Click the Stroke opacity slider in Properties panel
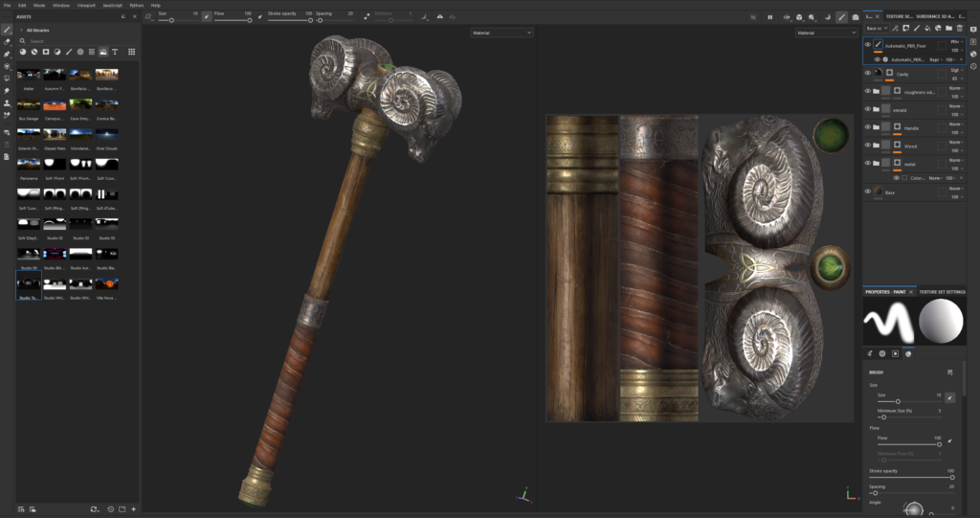Image resolution: width=980 pixels, height=518 pixels. 911,477
